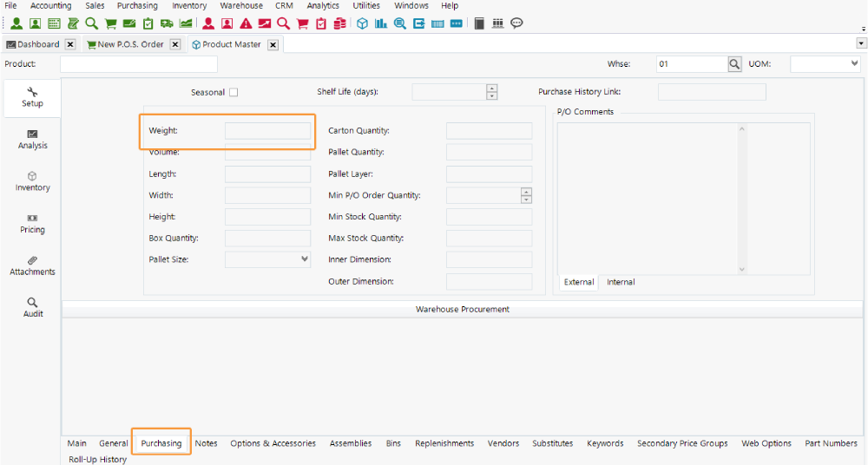This screenshot has height=465, width=868.
Task: Open the Options & Accessories tab
Action: (273, 443)
